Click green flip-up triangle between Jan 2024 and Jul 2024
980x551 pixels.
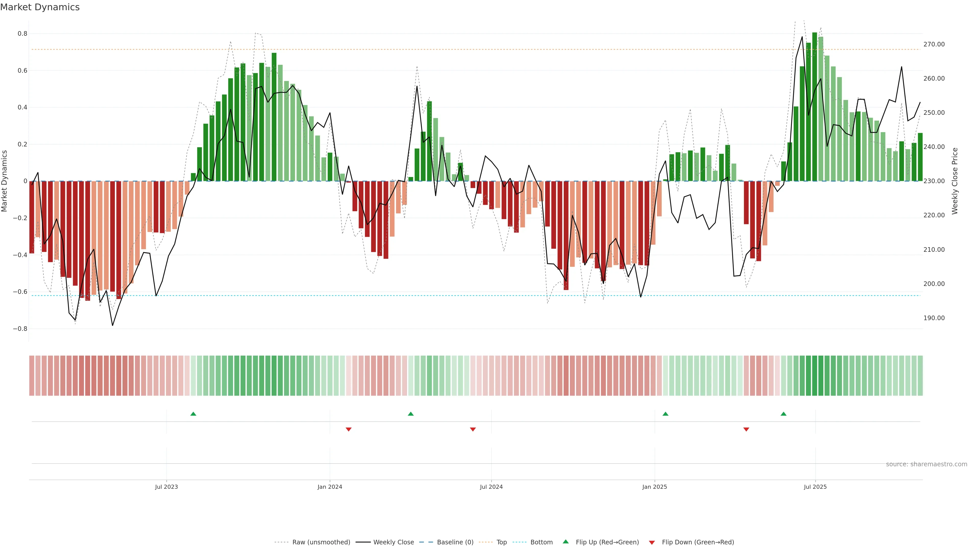410,414
